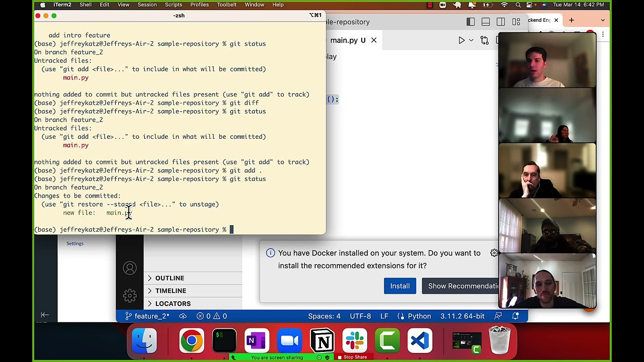
Task: Open the Customize Layout icon in VS Code
Action: (x=516, y=22)
